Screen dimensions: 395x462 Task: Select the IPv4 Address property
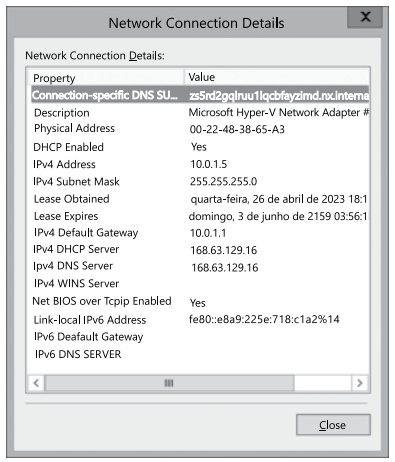pos(64,164)
